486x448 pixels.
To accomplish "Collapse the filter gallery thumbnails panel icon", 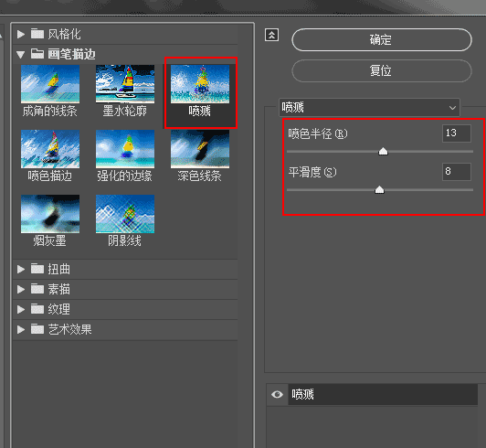I will click(x=271, y=35).
